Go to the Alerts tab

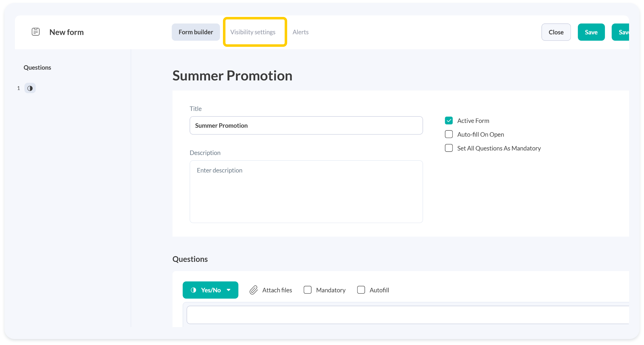[x=300, y=32]
